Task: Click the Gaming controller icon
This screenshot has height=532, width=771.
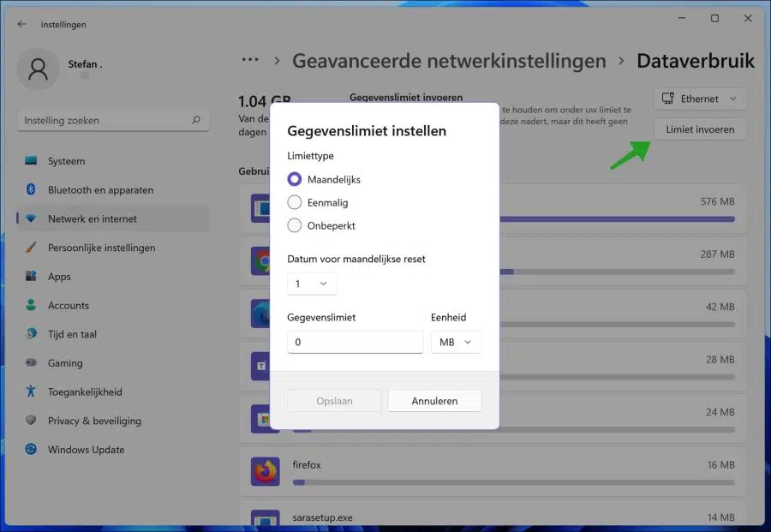Action: point(31,362)
